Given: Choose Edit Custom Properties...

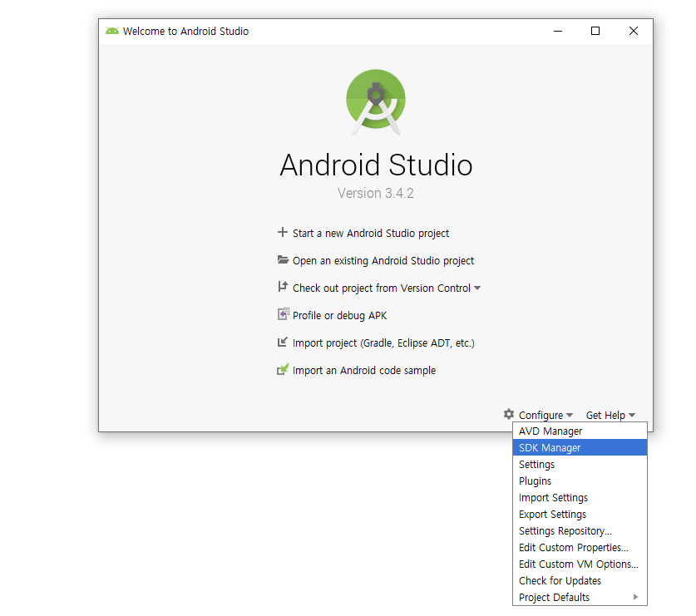Looking at the screenshot, I should pyautogui.click(x=580, y=547).
